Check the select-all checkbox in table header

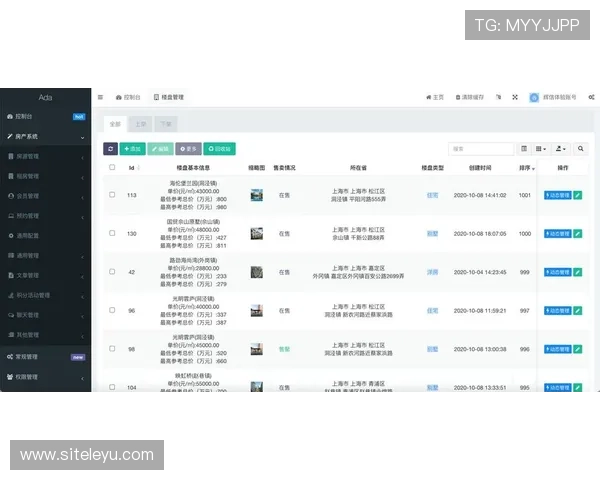point(112,168)
